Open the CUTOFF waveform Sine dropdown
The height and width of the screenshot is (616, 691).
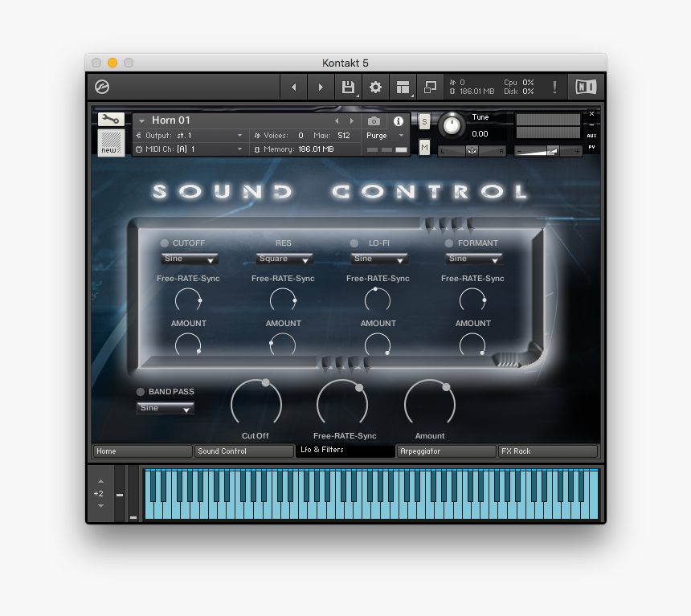tap(190, 259)
